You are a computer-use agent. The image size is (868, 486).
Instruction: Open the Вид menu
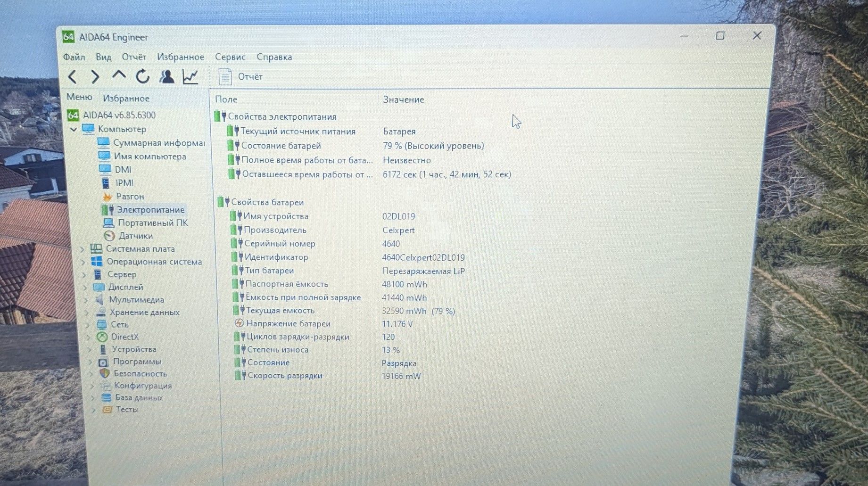(x=104, y=57)
